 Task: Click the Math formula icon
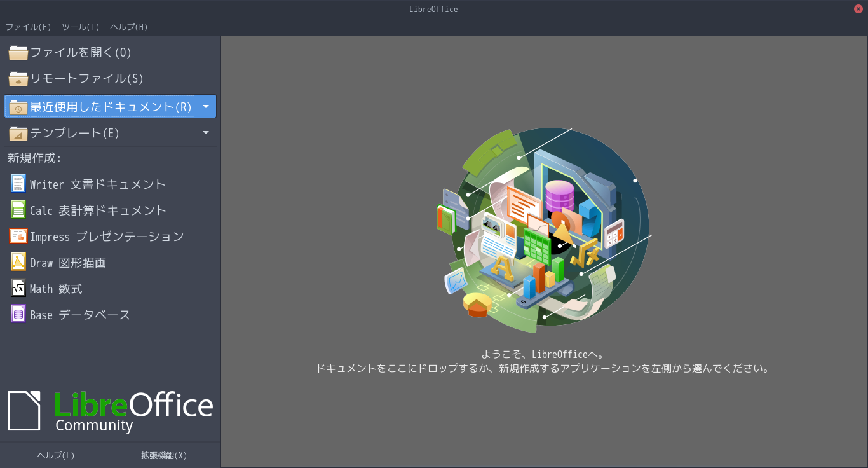pos(18,288)
